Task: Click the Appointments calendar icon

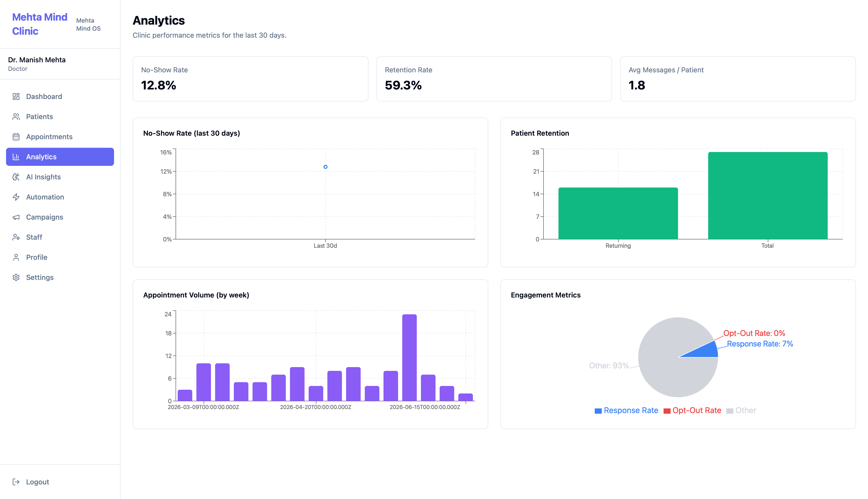Action: (x=16, y=137)
